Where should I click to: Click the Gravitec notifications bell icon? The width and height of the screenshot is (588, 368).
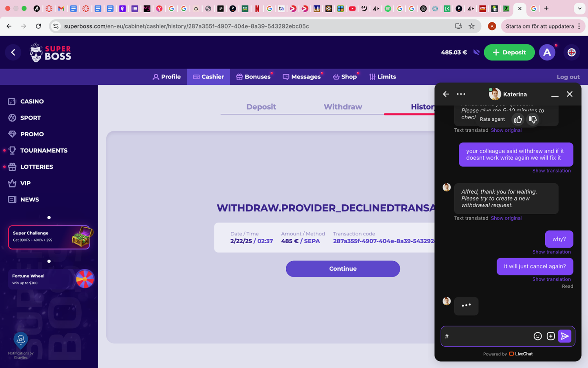click(21, 339)
